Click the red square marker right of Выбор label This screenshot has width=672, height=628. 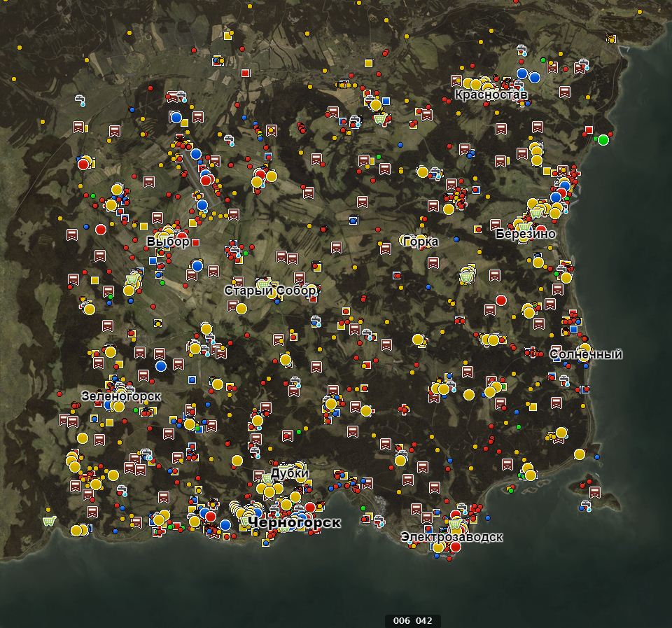tap(196, 243)
